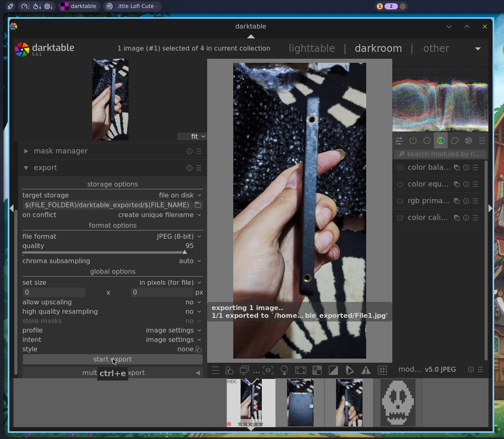Viewport: 504px width, 439px height.
Task: Expand the mask manager module
Action: coord(26,151)
